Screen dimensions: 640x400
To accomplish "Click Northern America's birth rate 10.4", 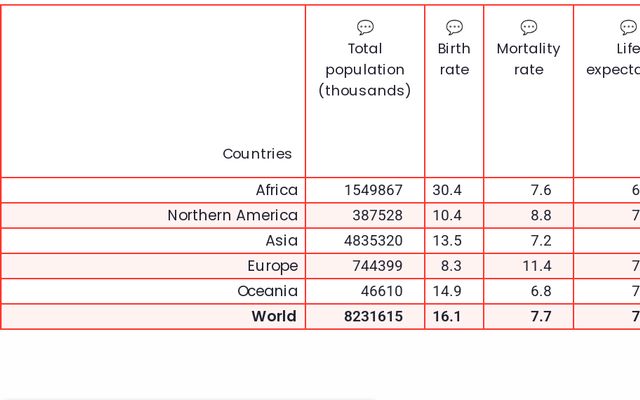I will click(447, 215).
